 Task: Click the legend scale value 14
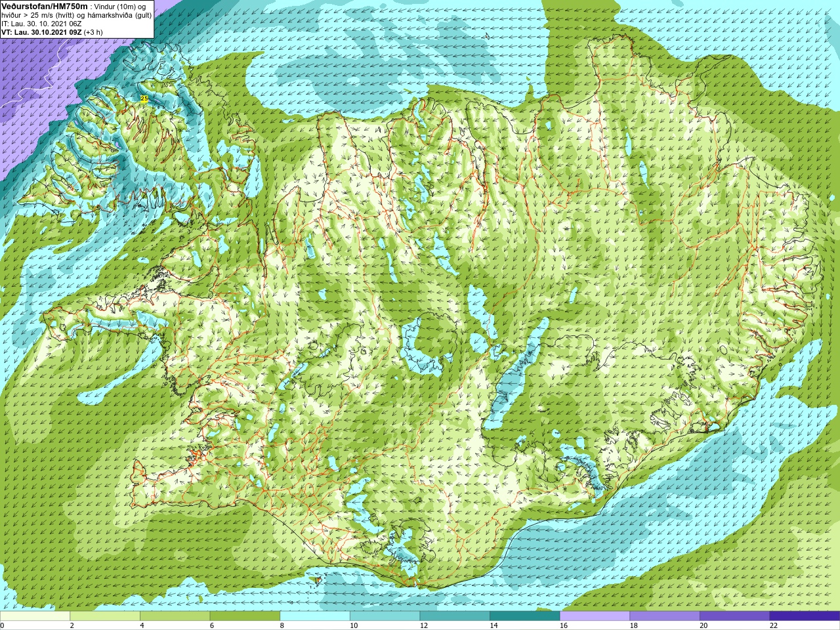[493, 625]
